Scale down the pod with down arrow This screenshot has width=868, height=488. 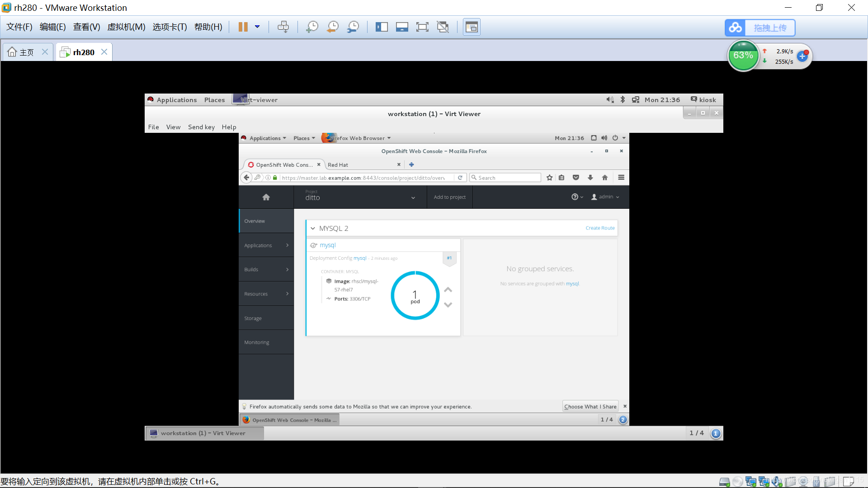pyautogui.click(x=448, y=305)
